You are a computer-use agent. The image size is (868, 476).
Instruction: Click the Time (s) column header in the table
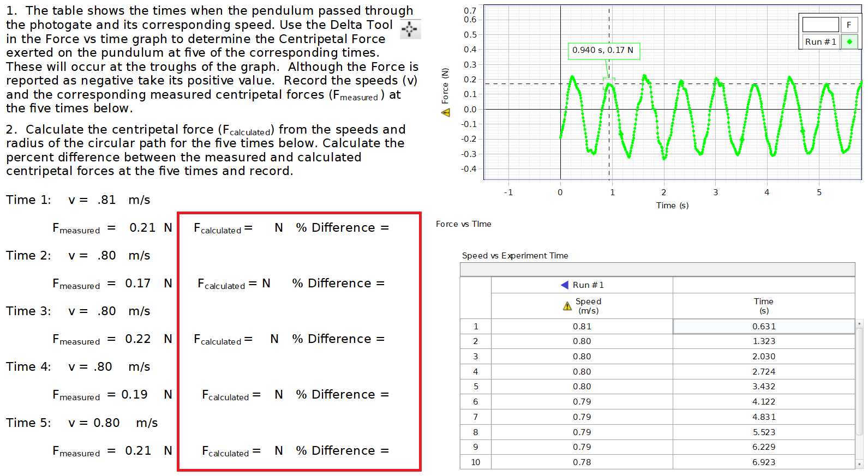pos(764,306)
